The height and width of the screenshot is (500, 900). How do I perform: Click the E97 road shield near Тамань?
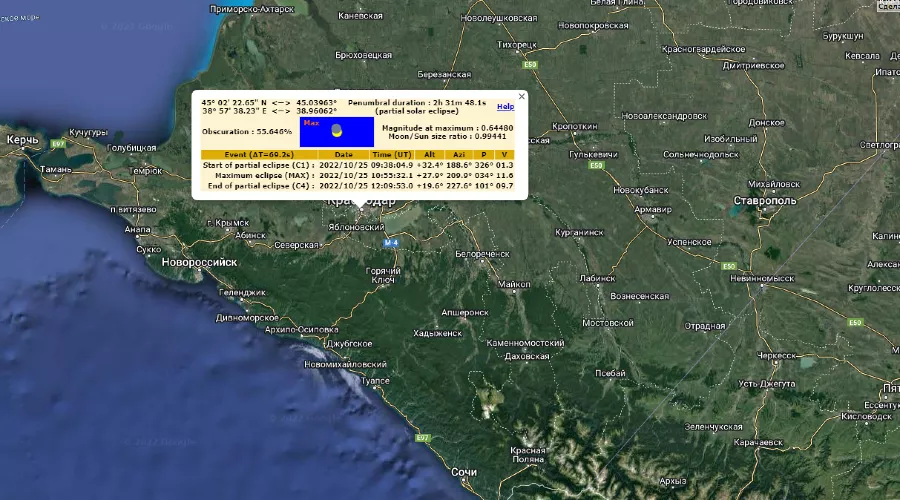pos(58,144)
